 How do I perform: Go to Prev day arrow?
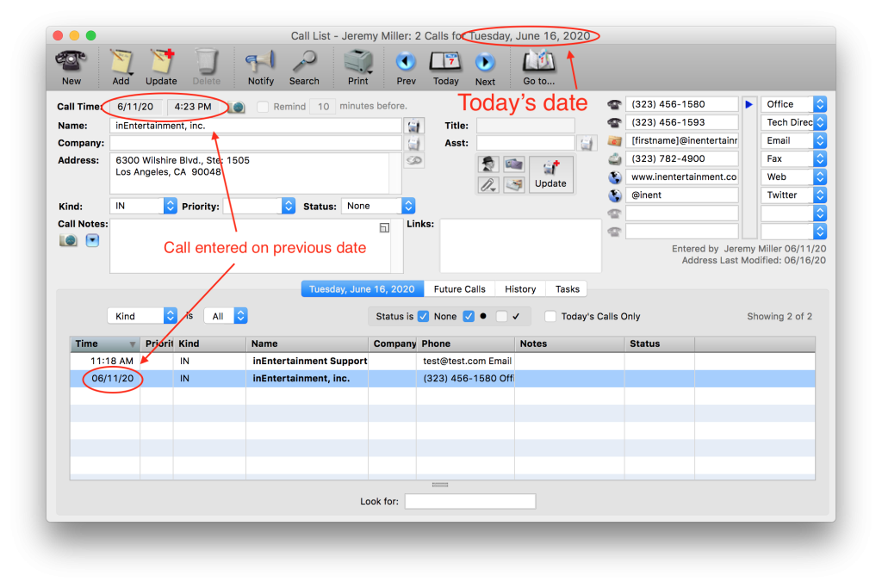click(406, 62)
